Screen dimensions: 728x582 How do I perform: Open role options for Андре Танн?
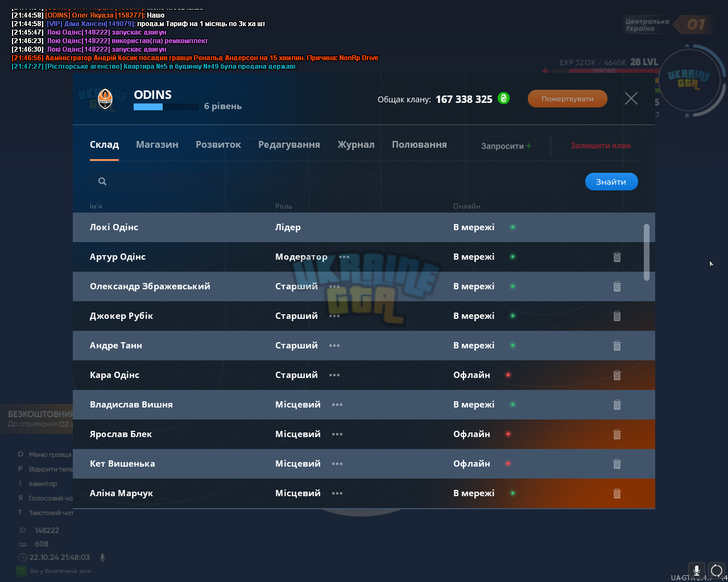[334, 346]
